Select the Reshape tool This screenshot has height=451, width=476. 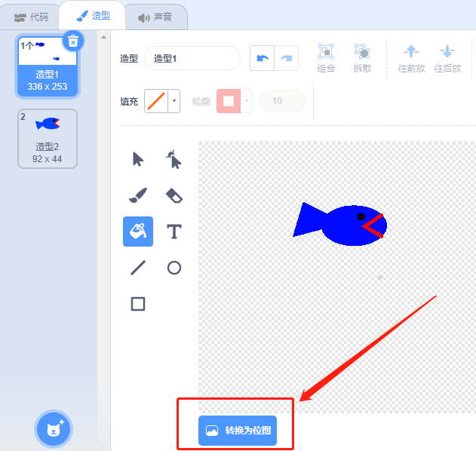coord(174,159)
